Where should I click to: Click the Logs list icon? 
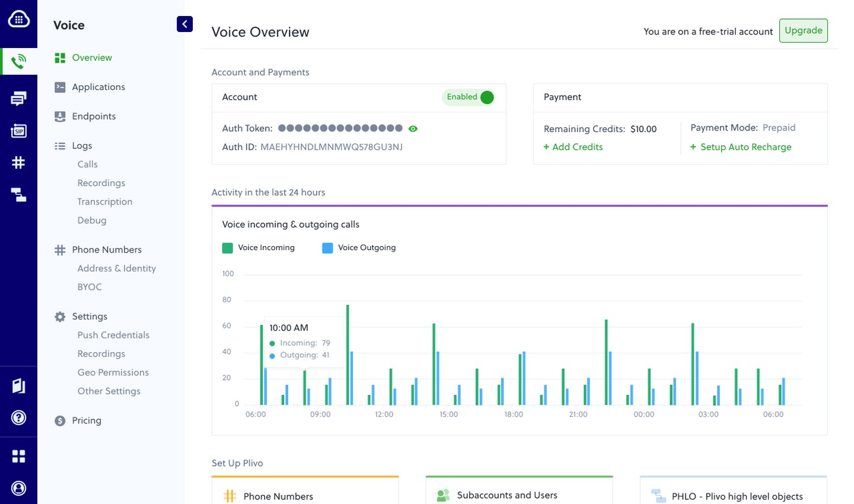click(60, 146)
